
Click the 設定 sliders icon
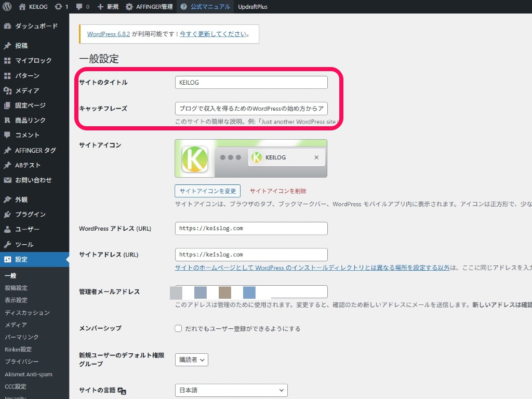pos(7,259)
